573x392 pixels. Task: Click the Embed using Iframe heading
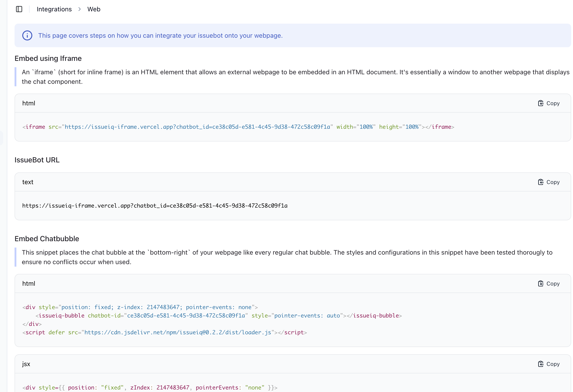click(x=48, y=58)
